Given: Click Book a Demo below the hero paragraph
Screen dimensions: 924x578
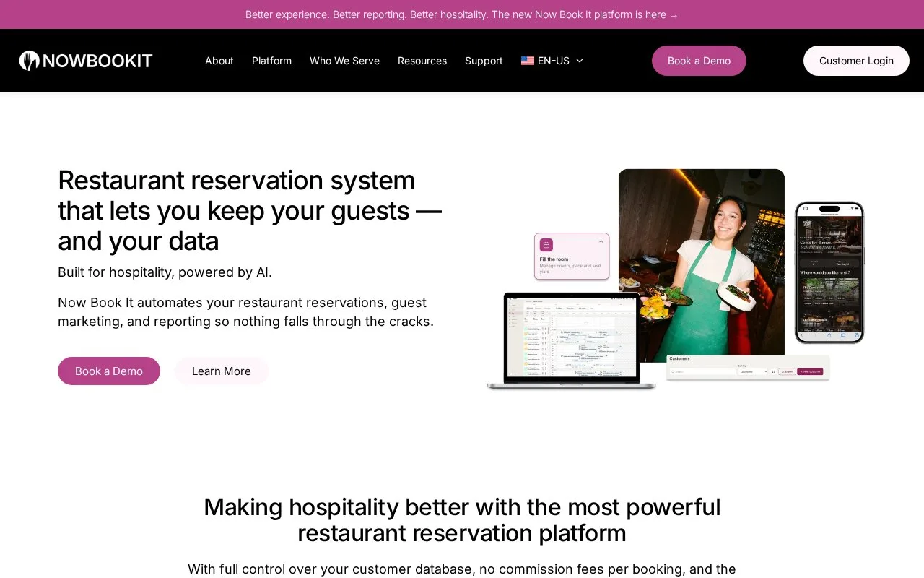Looking at the screenshot, I should pyautogui.click(x=109, y=371).
